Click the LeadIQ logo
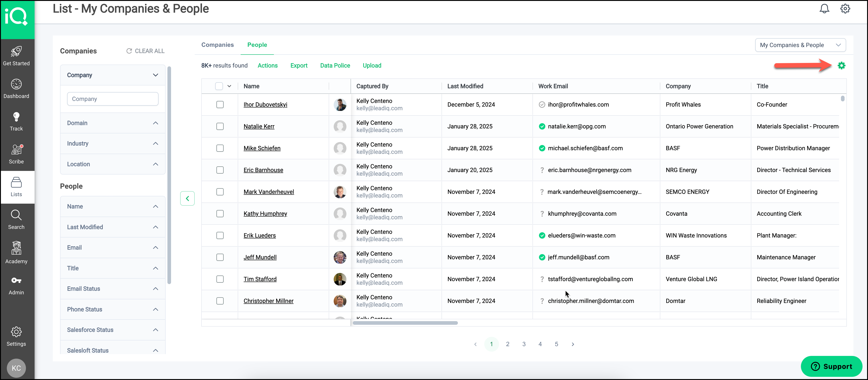868x380 pixels. (16, 16)
